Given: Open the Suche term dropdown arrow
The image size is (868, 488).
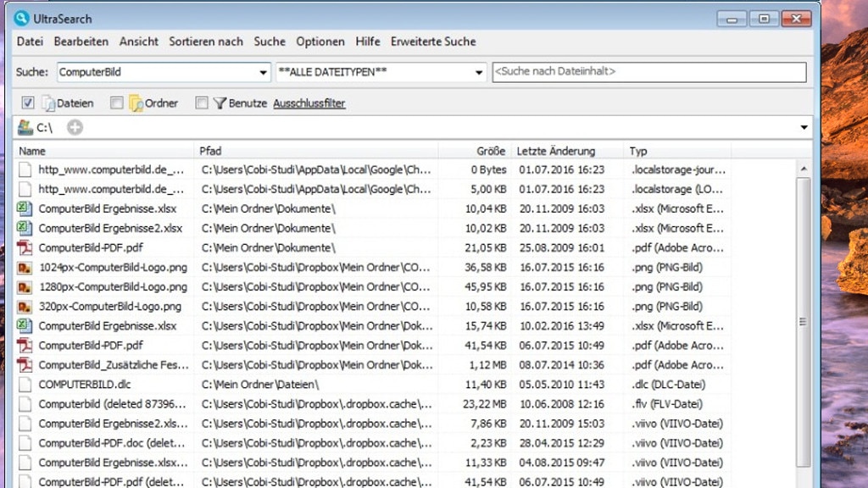Looking at the screenshot, I should 263,73.
